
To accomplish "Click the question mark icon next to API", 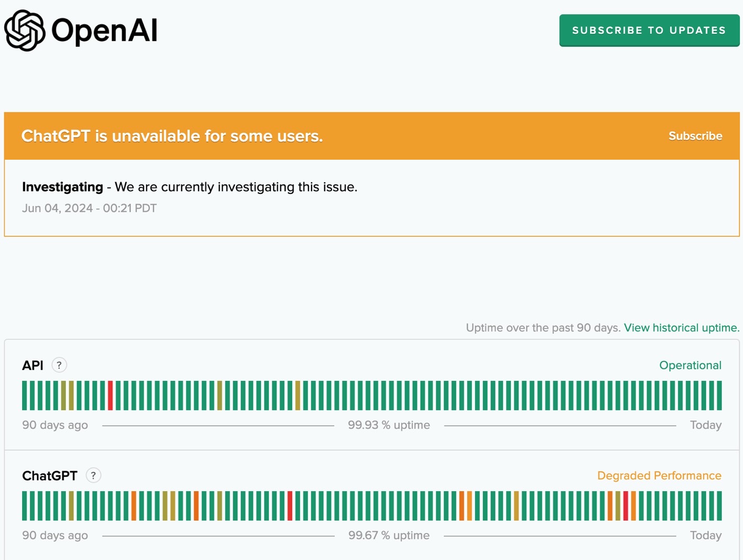I will (59, 365).
